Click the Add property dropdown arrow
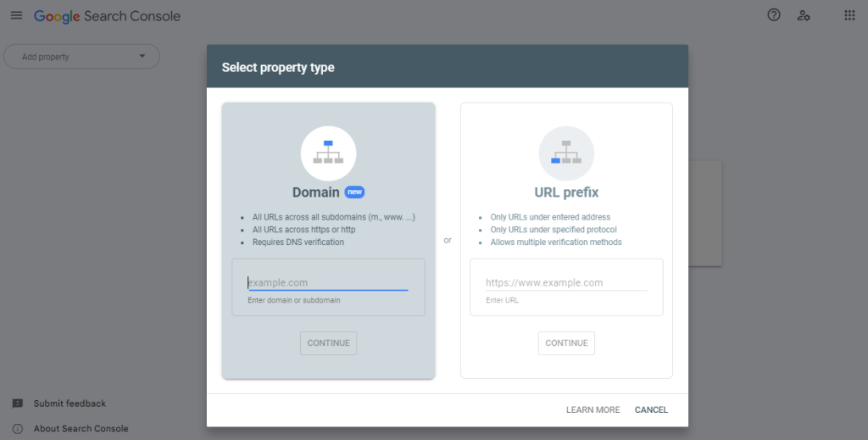The width and height of the screenshot is (868, 440). tap(142, 56)
